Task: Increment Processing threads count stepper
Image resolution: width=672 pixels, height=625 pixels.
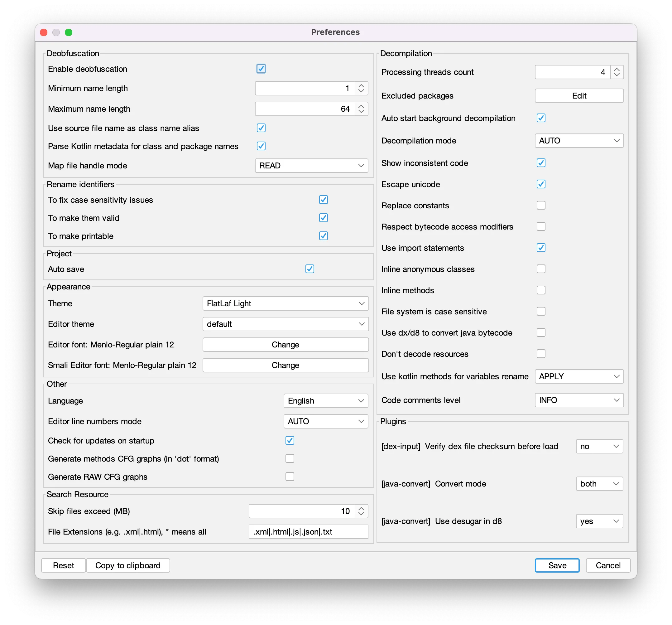Action: pos(617,69)
